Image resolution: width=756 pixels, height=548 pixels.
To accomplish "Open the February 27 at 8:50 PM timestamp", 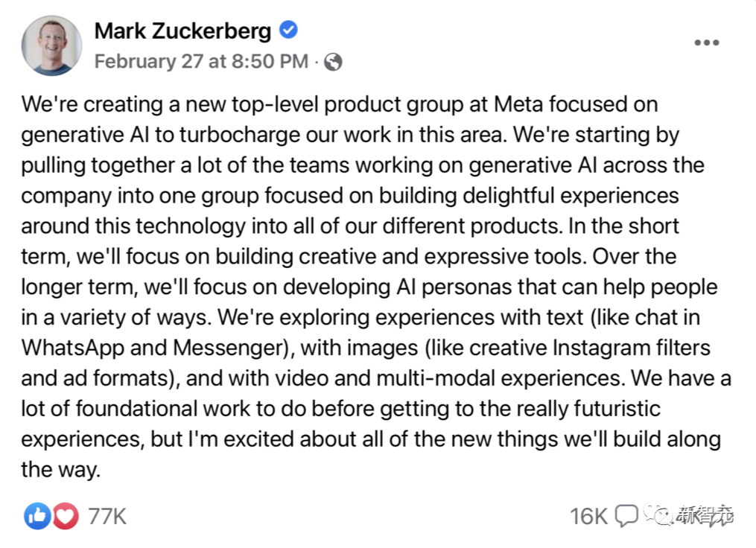I will tap(201, 62).
